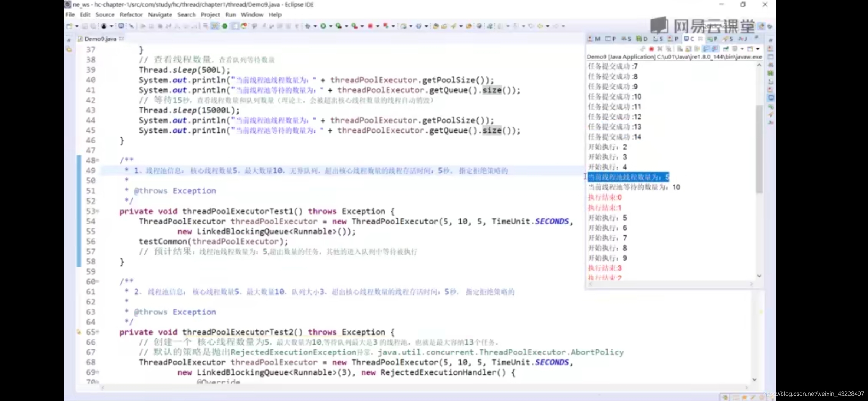Click the Console horizontal scrollbar
The image size is (868, 401).
[671, 284]
